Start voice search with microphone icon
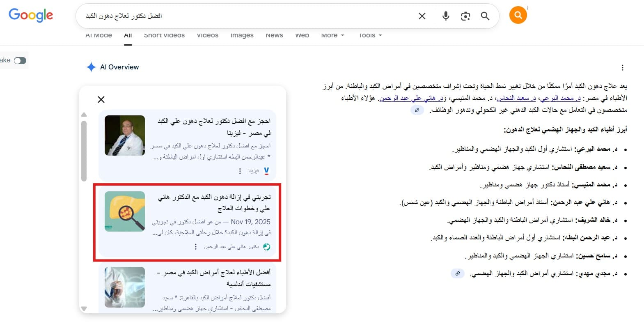 tap(445, 16)
